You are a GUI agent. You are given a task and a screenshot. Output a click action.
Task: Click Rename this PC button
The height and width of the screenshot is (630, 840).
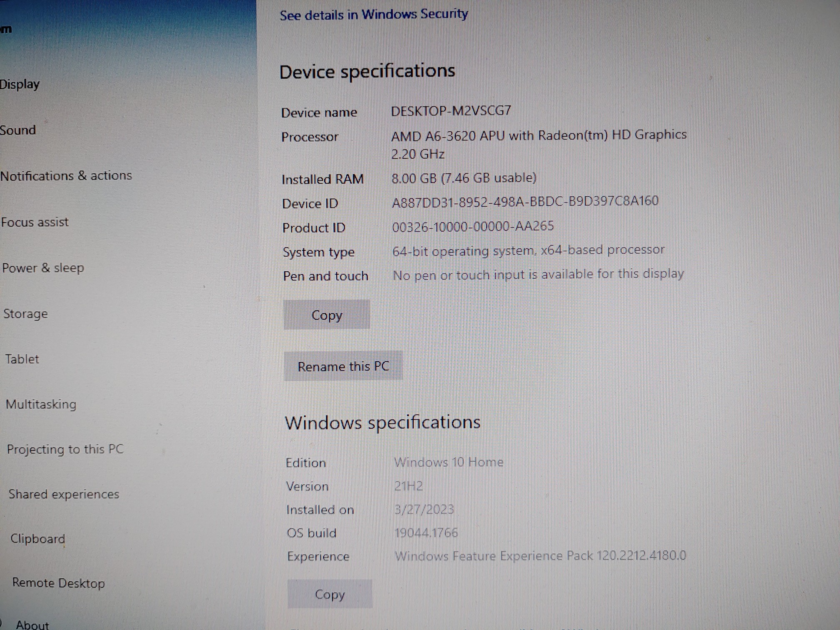343,366
